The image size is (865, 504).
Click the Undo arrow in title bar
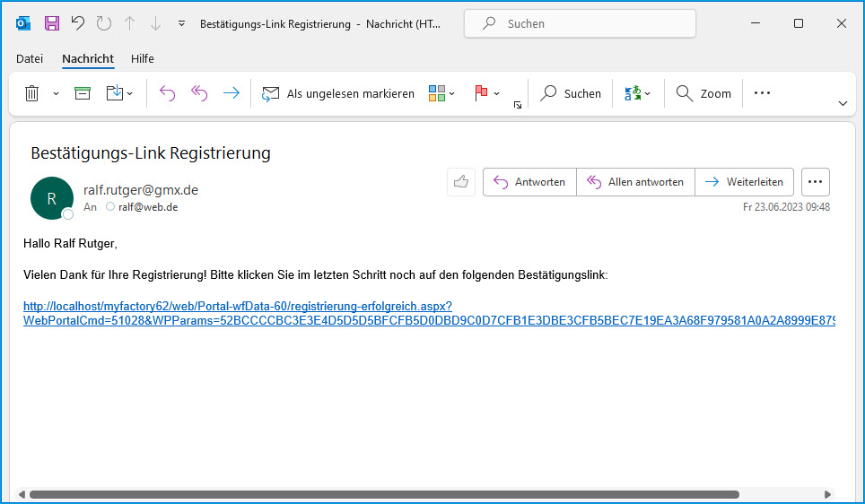coord(78,23)
